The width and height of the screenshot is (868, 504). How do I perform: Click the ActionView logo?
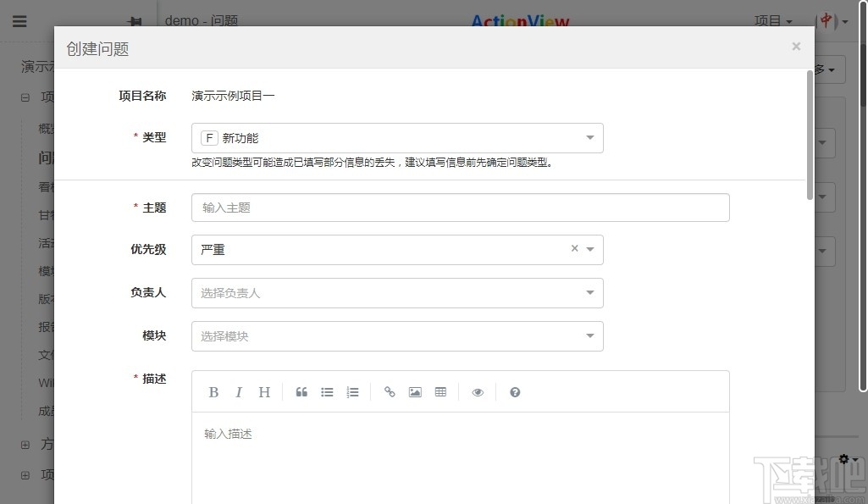519,20
